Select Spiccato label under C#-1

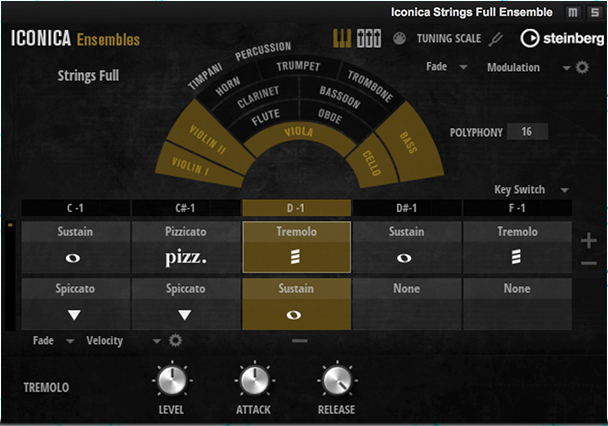point(186,289)
